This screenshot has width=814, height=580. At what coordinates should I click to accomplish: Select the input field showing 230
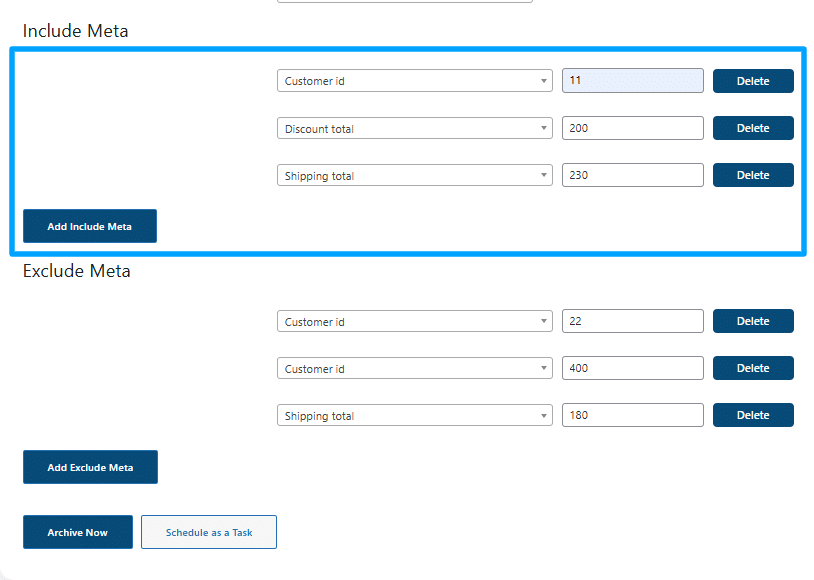(x=632, y=175)
